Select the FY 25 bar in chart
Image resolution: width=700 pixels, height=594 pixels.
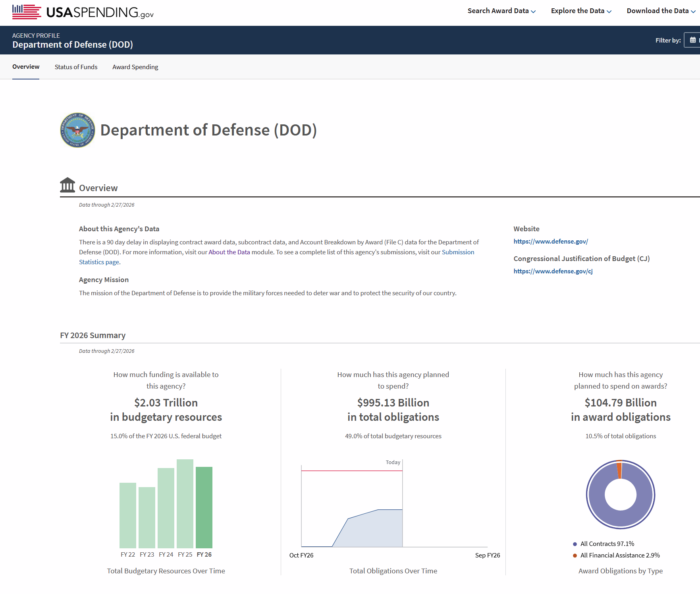(185, 504)
